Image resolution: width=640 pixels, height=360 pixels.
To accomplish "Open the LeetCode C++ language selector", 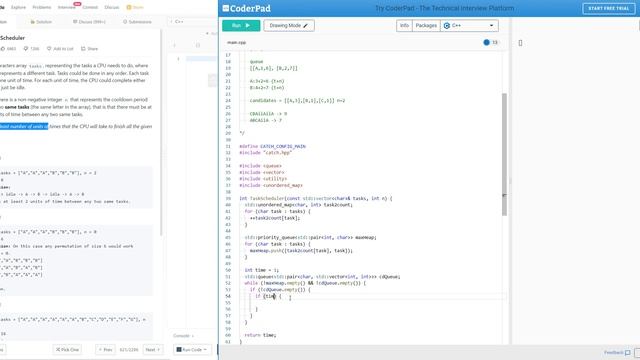I will point(179,22).
